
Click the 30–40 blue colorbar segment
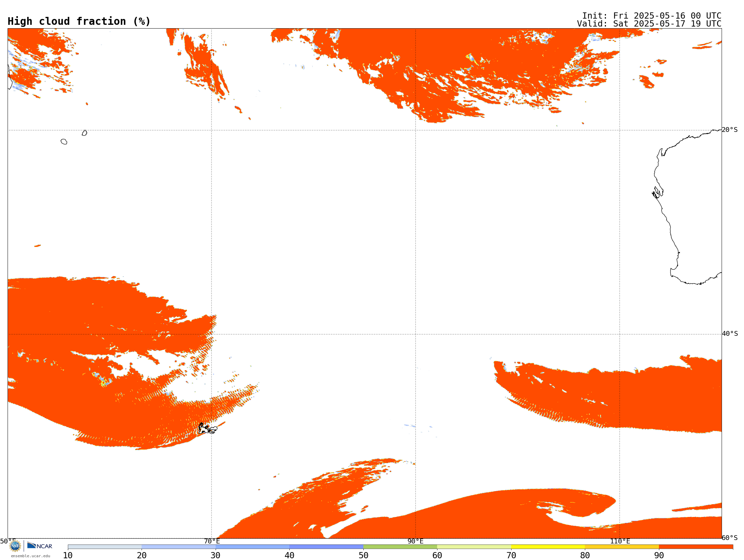click(252, 547)
